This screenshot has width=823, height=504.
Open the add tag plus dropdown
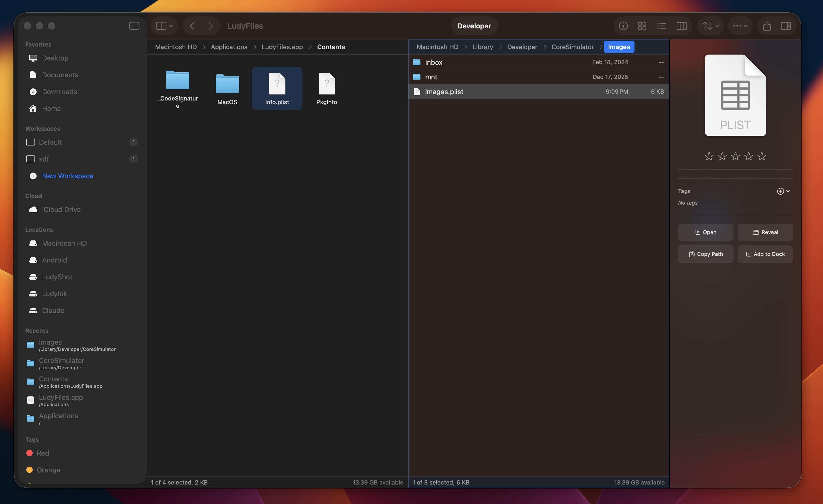(x=783, y=191)
